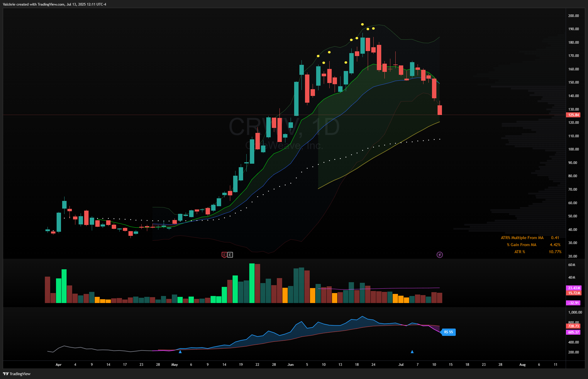Click the tallest bright green volume bar
This screenshot has height=379, width=588.
point(252,283)
